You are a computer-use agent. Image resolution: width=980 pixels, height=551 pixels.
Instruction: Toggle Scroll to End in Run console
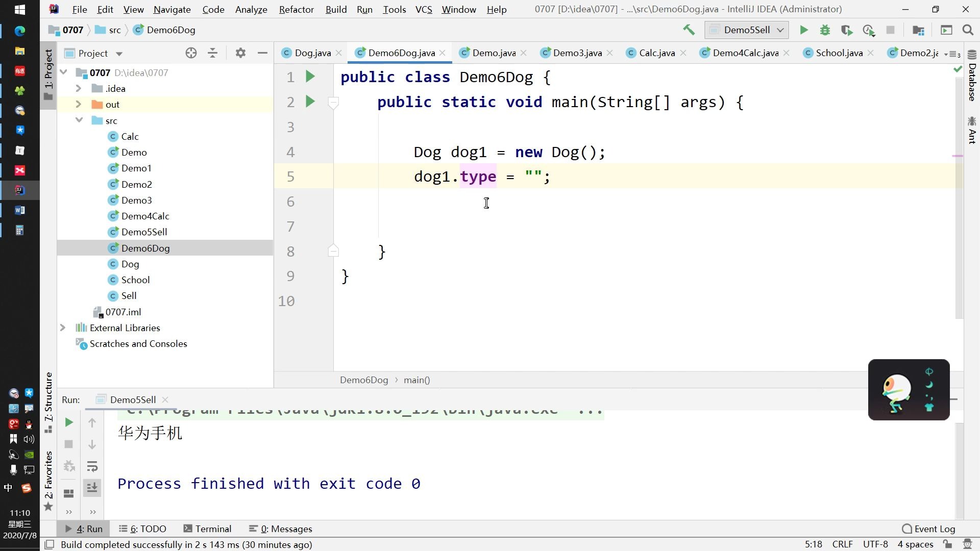(x=92, y=488)
